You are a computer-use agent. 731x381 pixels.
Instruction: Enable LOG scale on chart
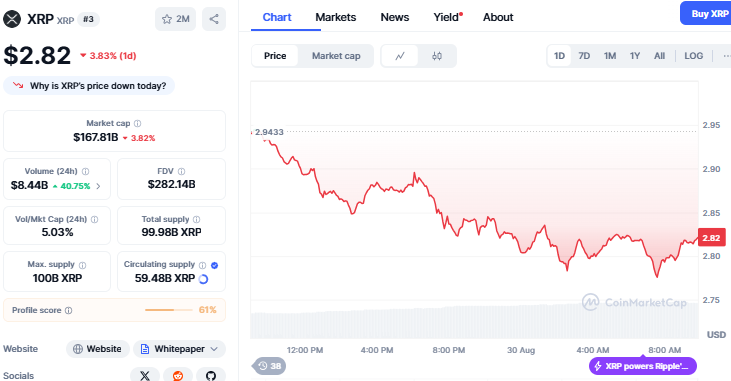tap(693, 56)
